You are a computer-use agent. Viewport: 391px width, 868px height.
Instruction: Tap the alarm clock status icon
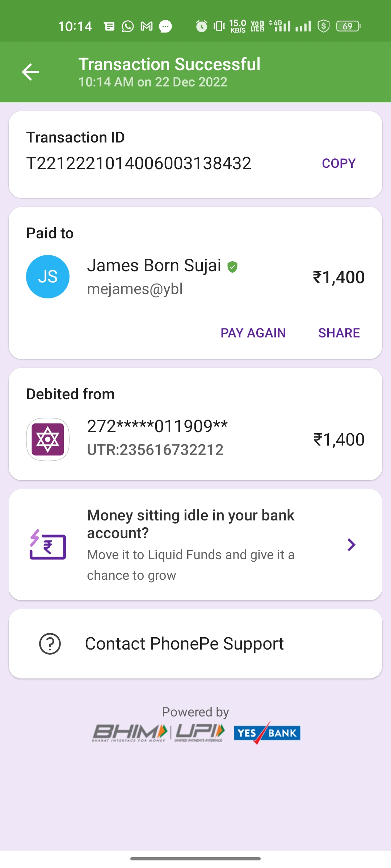click(x=202, y=26)
